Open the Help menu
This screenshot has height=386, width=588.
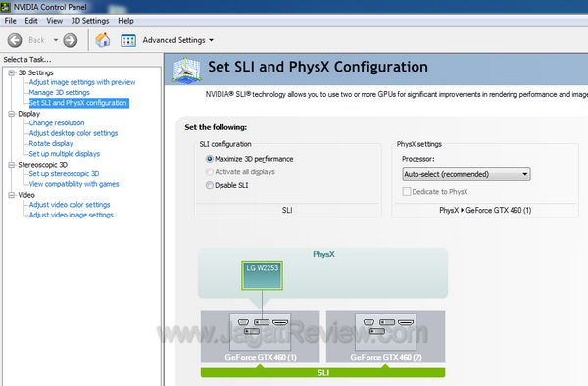coord(125,21)
